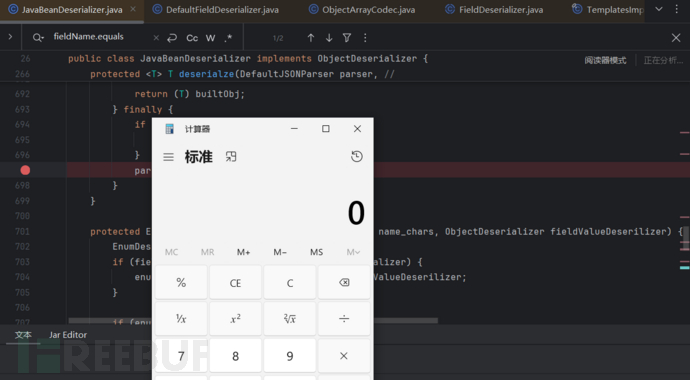690x380 pixels.
Task: Enable regex search option
Action: click(228, 38)
